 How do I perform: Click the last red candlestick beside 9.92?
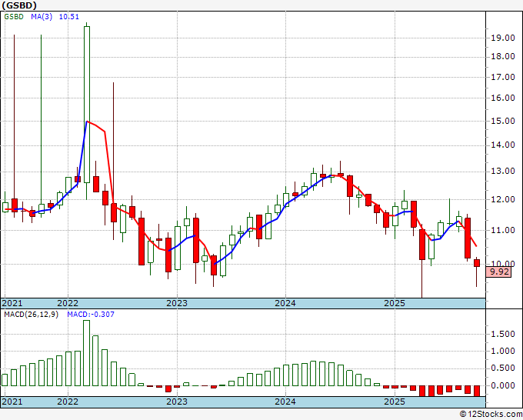[x=477, y=263]
